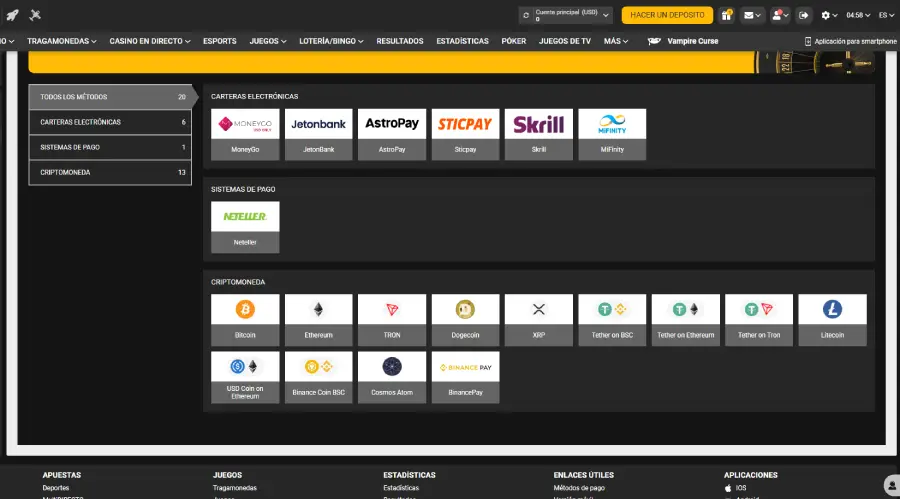Refresh the main account balance

tap(525, 15)
